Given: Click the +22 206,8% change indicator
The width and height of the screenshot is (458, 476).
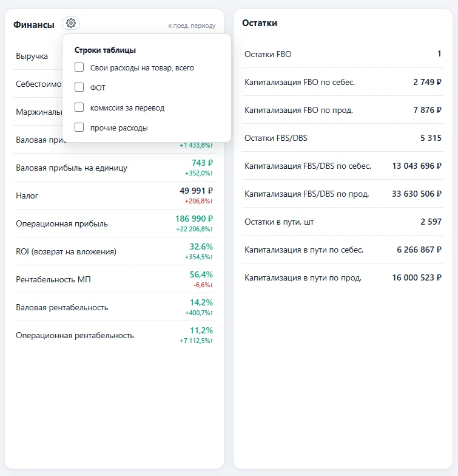Looking at the screenshot, I should (194, 229).
